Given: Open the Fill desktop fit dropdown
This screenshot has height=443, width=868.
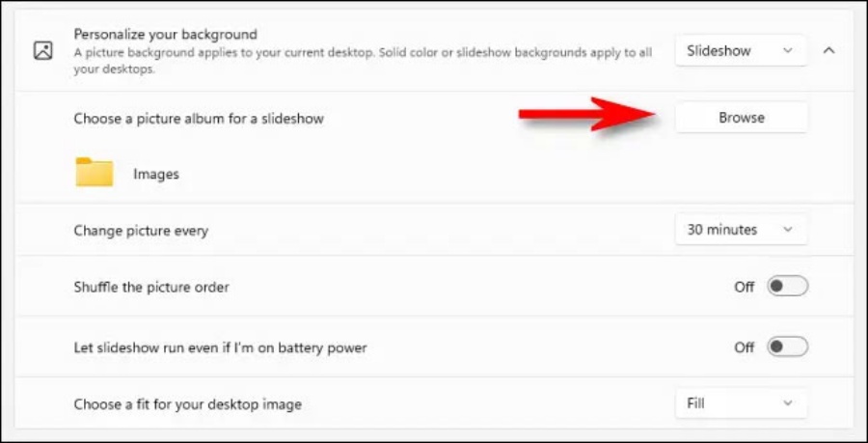Looking at the screenshot, I should (x=741, y=403).
